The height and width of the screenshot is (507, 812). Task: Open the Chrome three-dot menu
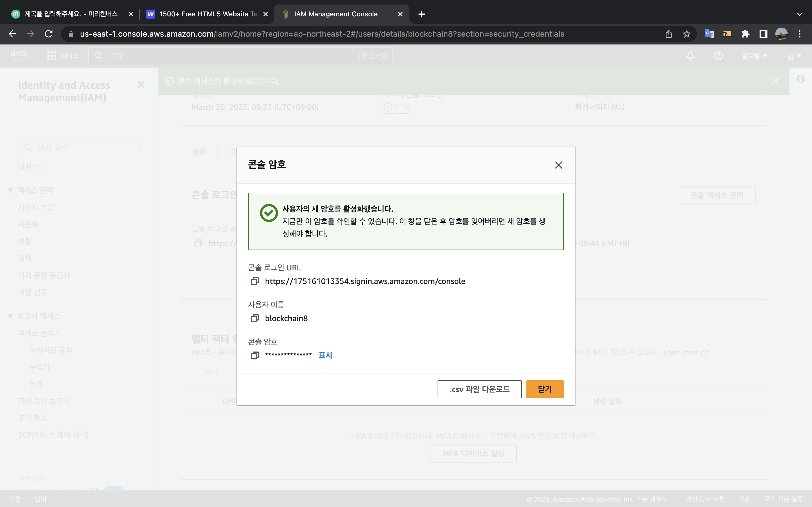pyautogui.click(x=800, y=34)
